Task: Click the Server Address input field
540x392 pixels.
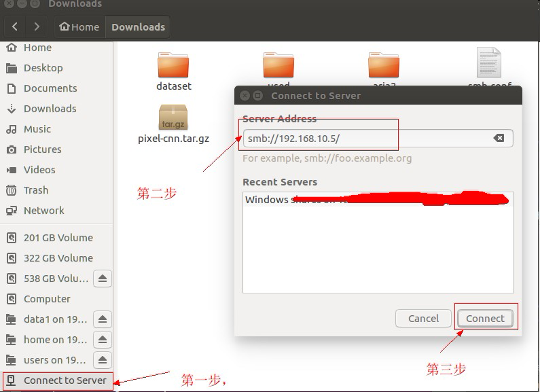Action: coord(367,139)
